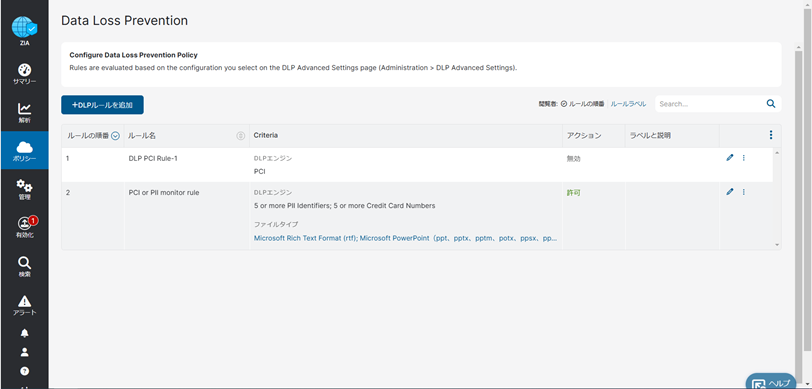Edit PCI or PII monitor rule pencil
Image resolution: width=812 pixels, height=389 pixels.
[x=730, y=192]
